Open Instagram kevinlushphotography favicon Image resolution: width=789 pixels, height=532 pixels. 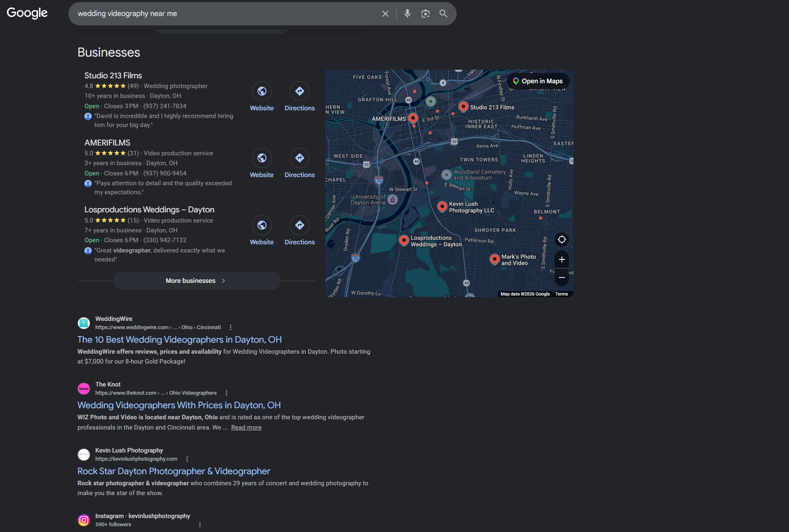point(84,520)
